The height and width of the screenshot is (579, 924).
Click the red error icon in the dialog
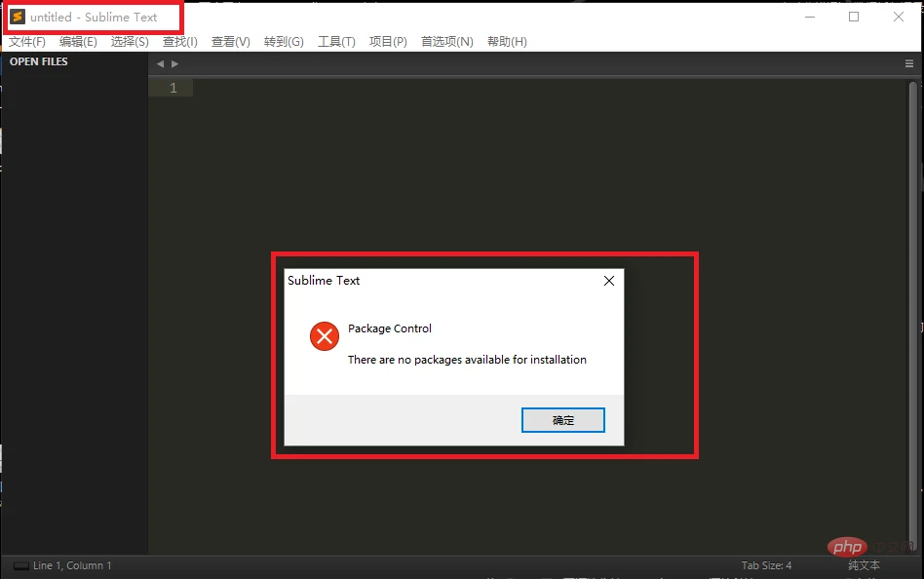tap(325, 336)
